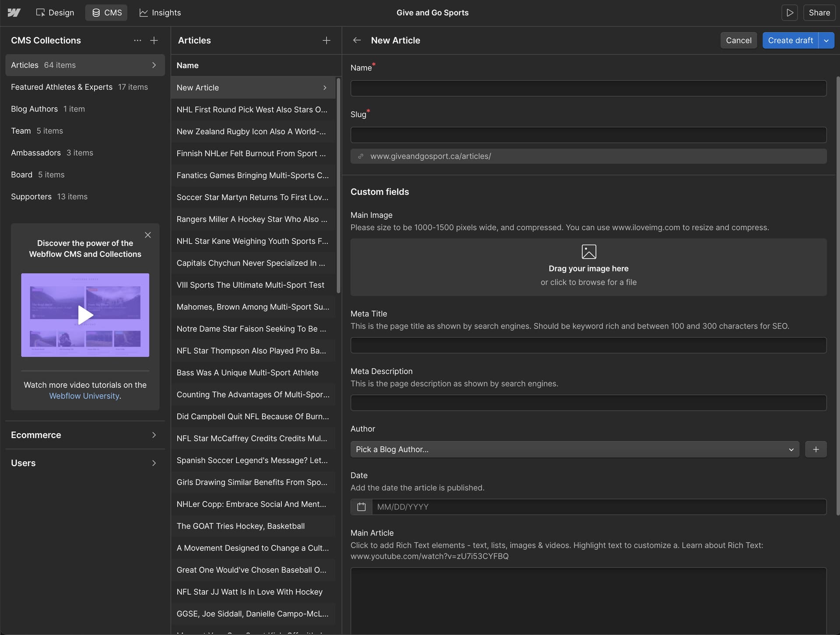The image size is (840, 635).
Task: Open the calendar icon in Date field
Action: 361,507
